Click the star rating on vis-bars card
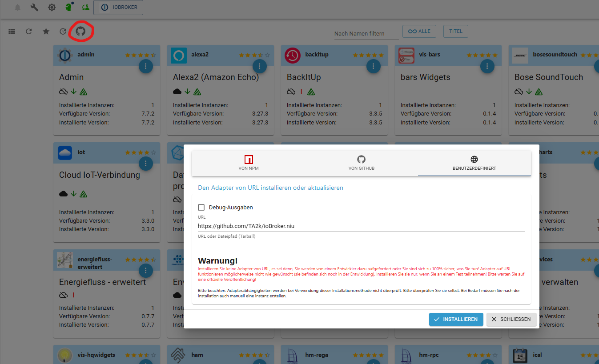599x364 pixels. click(482, 55)
